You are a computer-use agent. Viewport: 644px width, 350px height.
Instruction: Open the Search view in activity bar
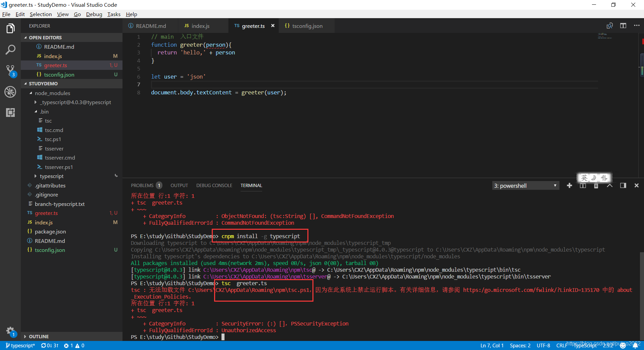[10, 50]
